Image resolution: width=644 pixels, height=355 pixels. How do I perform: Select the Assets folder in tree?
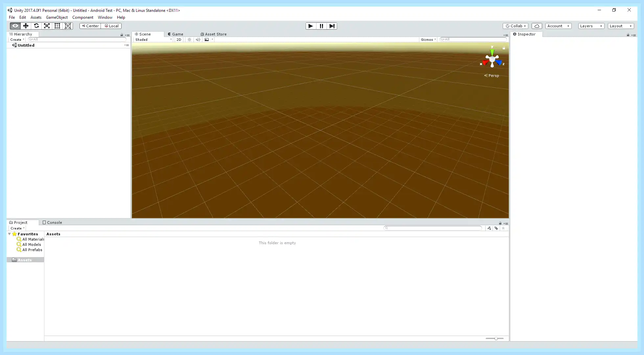pyautogui.click(x=25, y=260)
